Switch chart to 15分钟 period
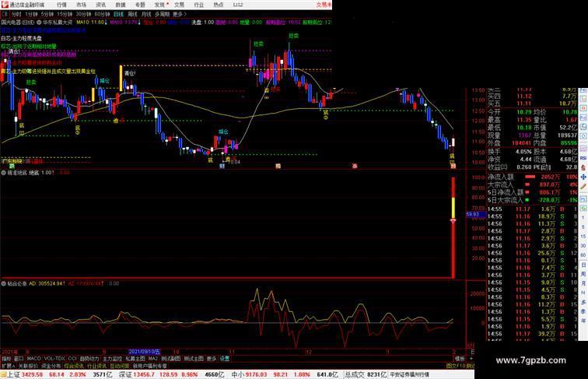The width and height of the screenshot is (588, 379). 64,14
